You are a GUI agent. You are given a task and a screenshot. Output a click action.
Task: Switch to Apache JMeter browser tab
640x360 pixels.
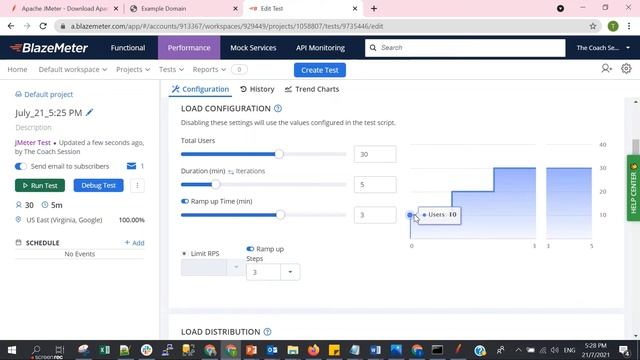pyautogui.click(x=64, y=9)
